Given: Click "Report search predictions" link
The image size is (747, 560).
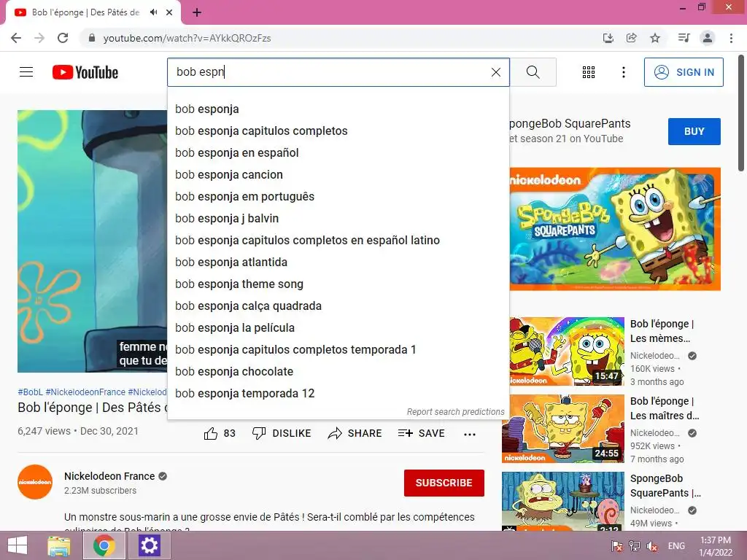Looking at the screenshot, I should tap(455, 412).
